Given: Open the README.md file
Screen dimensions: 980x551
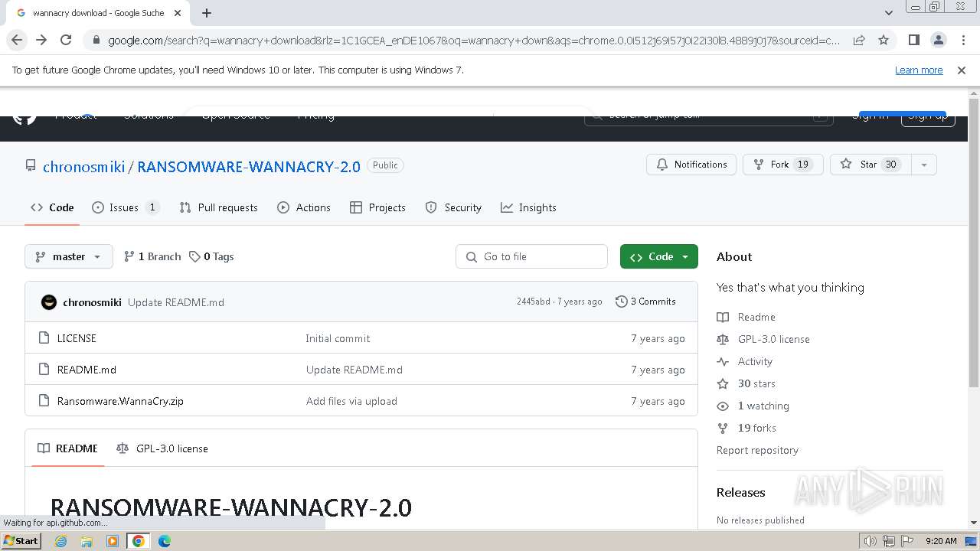Looking at the screenshot, I should pos(87,370).
